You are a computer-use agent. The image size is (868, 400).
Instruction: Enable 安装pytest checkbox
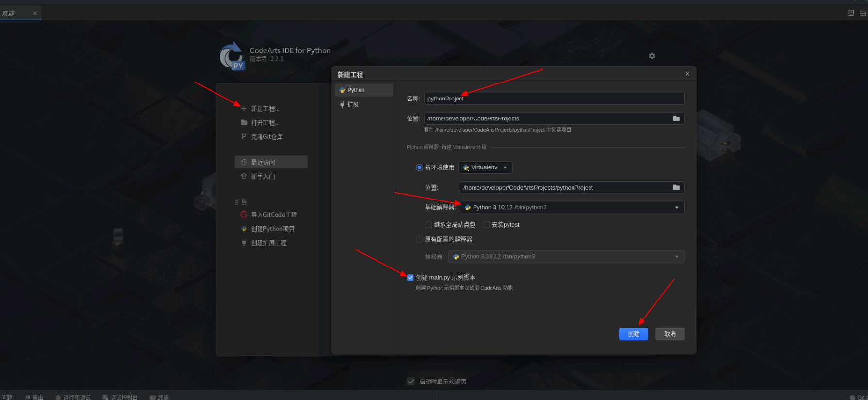[486, 224]
